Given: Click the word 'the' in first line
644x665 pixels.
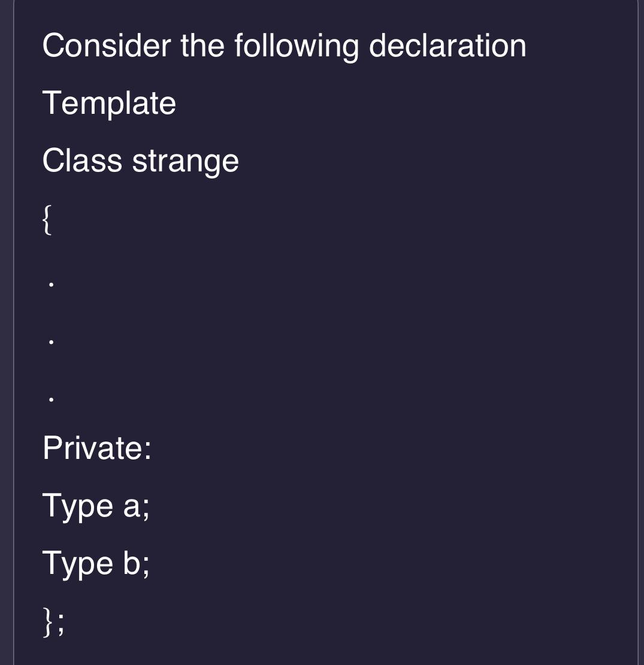Looking at the screenshot, I should coord(202,46).
